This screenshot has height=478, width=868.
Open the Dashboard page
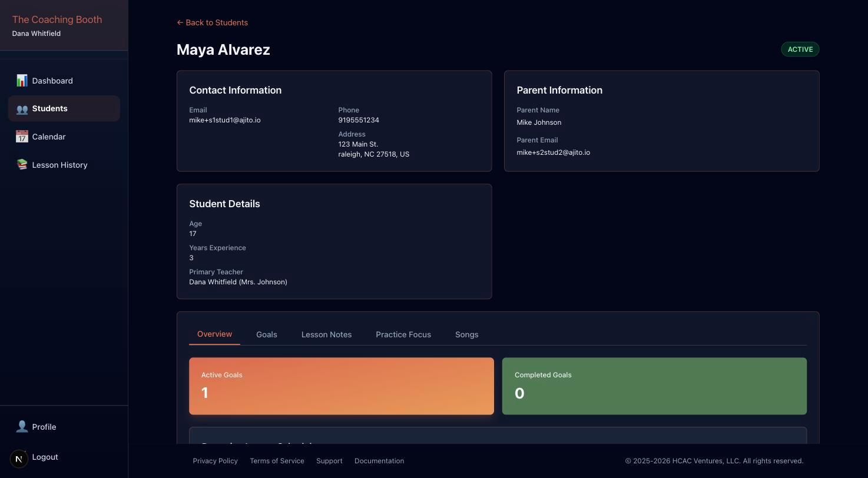tap(64, 81)
